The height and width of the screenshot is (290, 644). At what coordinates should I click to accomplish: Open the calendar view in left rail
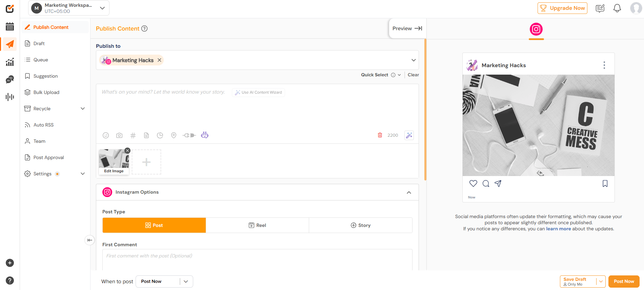coord(10,26)
